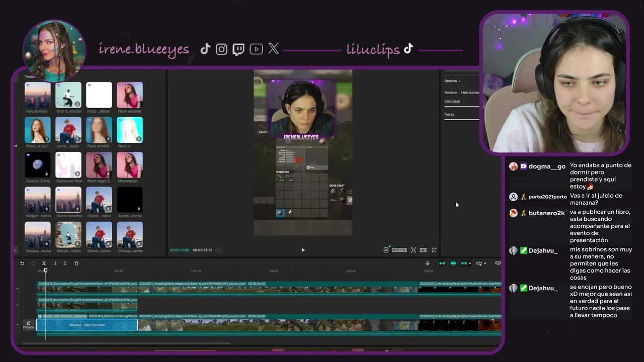
Task: Click username porto2021porto in chat
Action: coord(547,197)
